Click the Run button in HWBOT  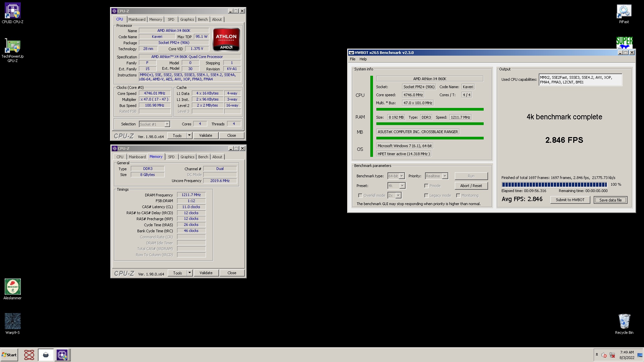[471, 176]
